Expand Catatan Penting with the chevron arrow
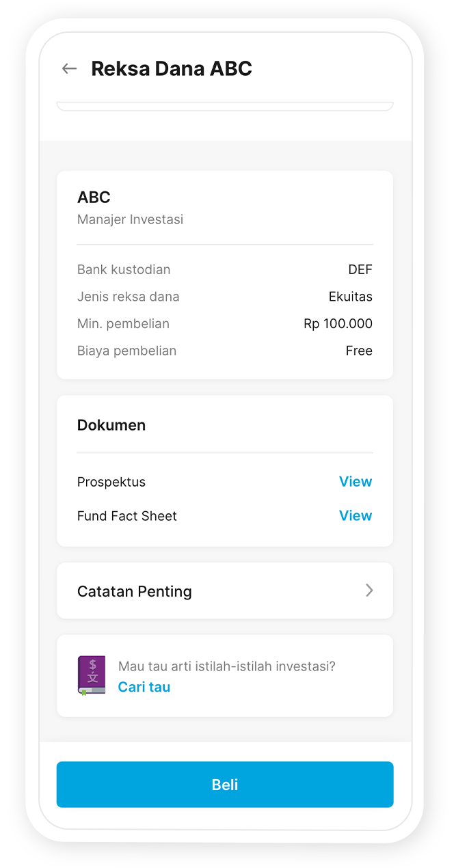 369,591
